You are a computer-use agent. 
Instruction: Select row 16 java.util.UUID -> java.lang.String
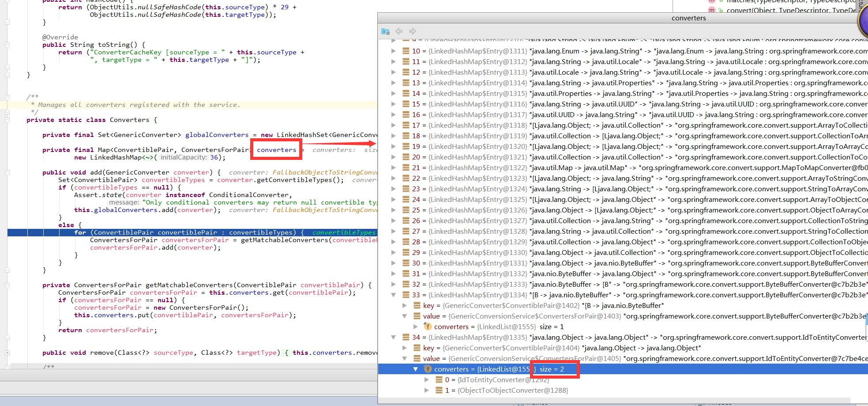pyautogui.click(x=623, y=114)
